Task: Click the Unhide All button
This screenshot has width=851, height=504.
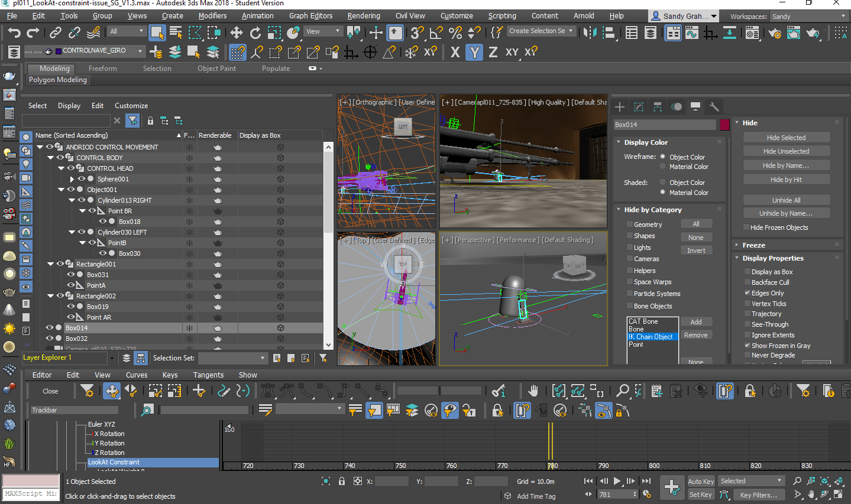Action: pos(786,200)
